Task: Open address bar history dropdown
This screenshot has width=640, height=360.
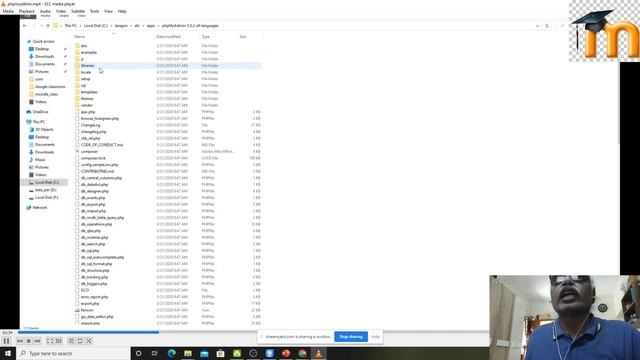Action: [538, 26]
